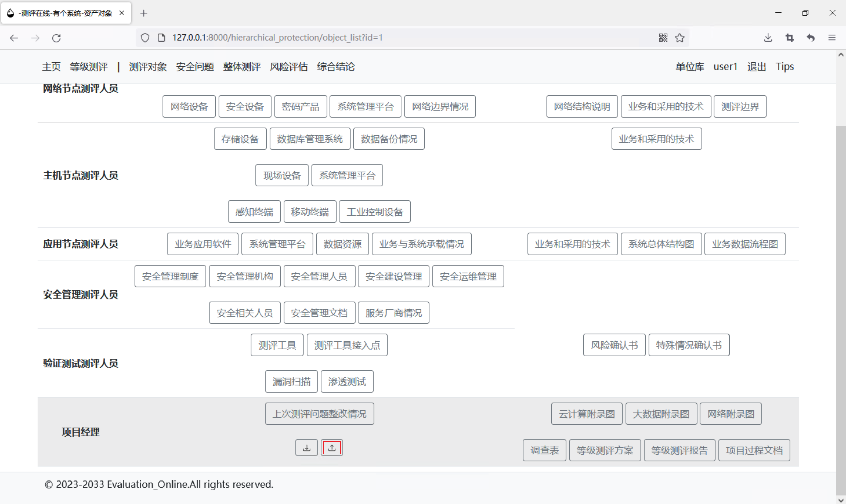This screenshot has height=504, width=846.
Task: Click the 现场设备 button
Action: click(282, 175)
